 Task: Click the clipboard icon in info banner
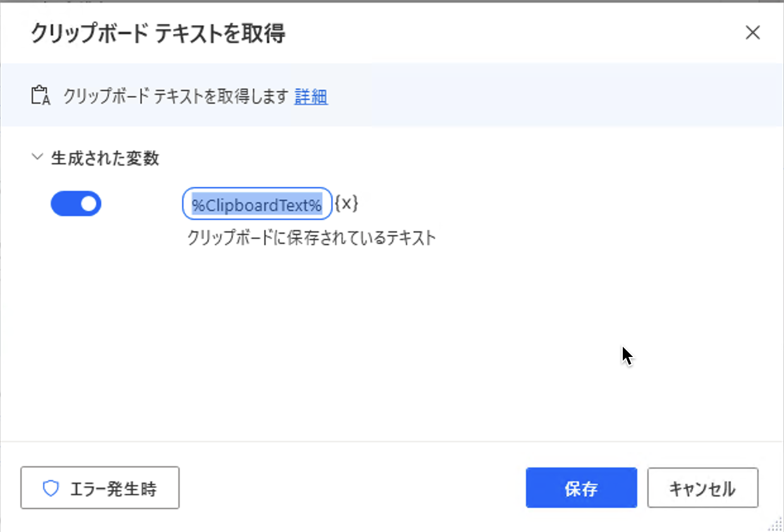(40, 96)
